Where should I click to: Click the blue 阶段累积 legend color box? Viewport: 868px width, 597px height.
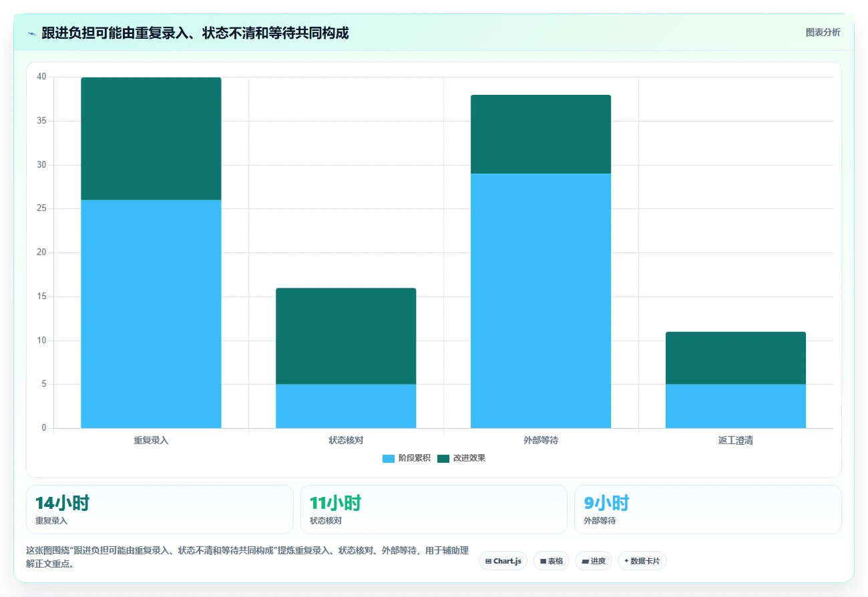pyautogui.click(x=389, y=459)
